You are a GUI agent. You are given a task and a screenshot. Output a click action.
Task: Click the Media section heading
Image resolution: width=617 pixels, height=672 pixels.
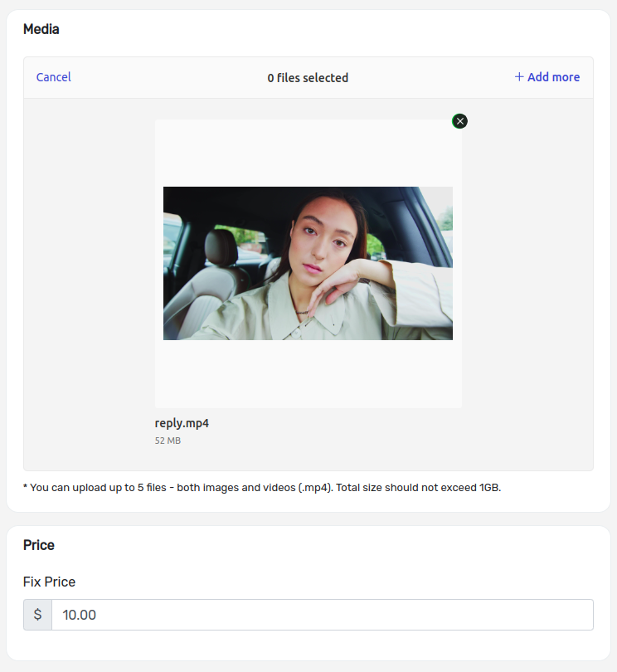[41, 29]
